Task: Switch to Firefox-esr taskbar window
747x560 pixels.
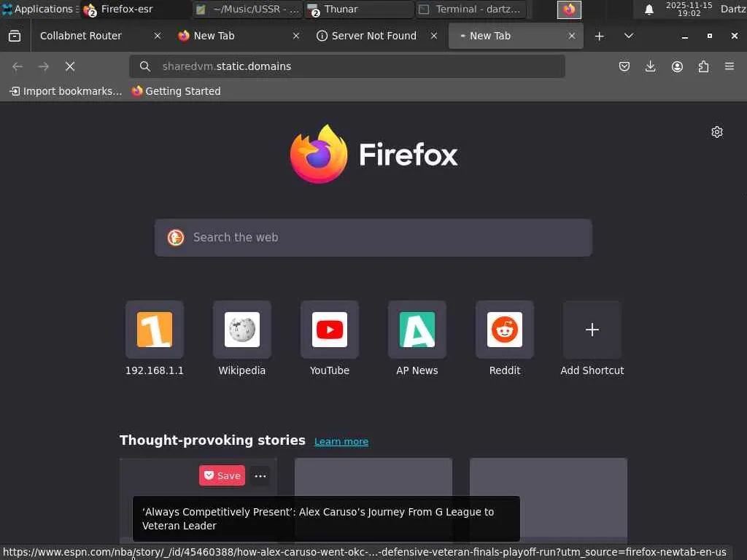Action: pyautogui.click(x=136, y=9)
